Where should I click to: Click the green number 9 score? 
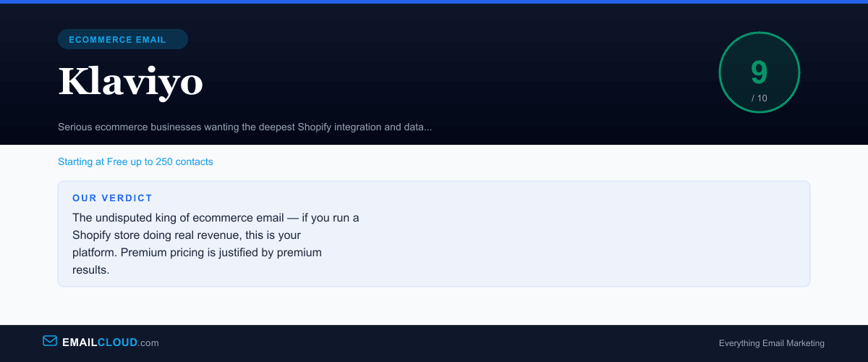tap(759, 72)
